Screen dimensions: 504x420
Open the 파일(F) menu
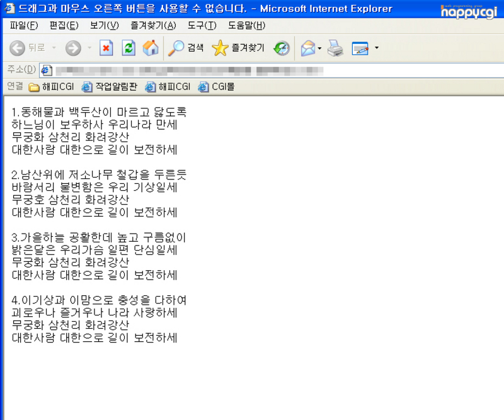coord(24,25)
